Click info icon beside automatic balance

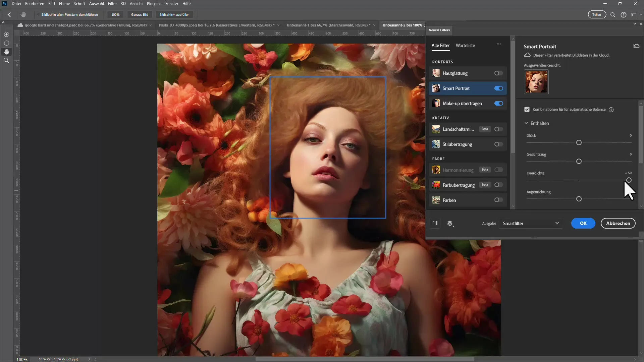[x=611, y=110]
